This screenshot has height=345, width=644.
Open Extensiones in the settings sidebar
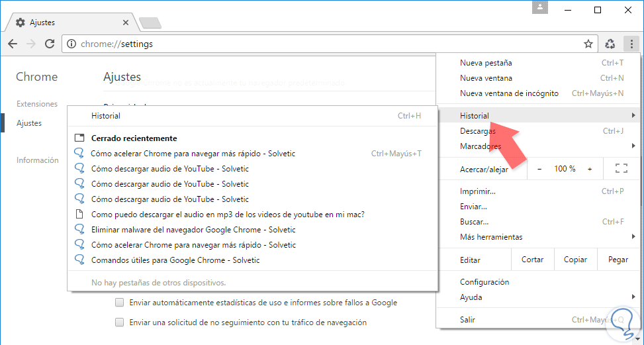[37, 104]
